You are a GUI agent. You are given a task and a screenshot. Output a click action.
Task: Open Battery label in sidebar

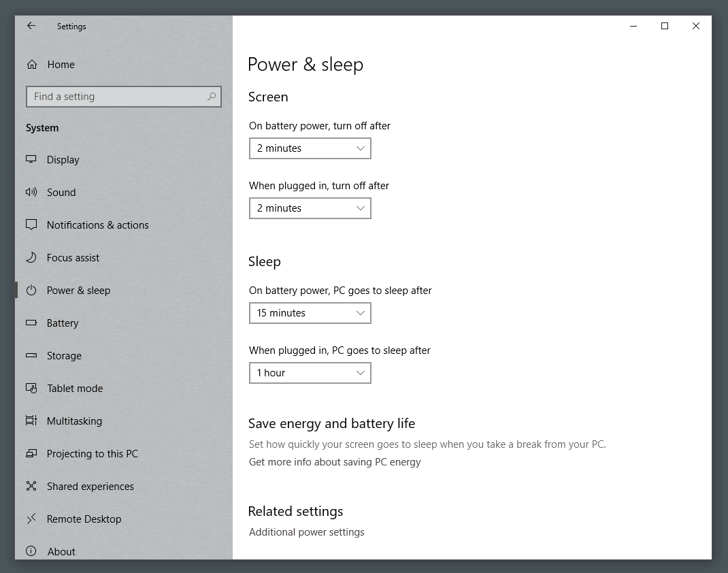pyautogui.click(x=63, y=323)
